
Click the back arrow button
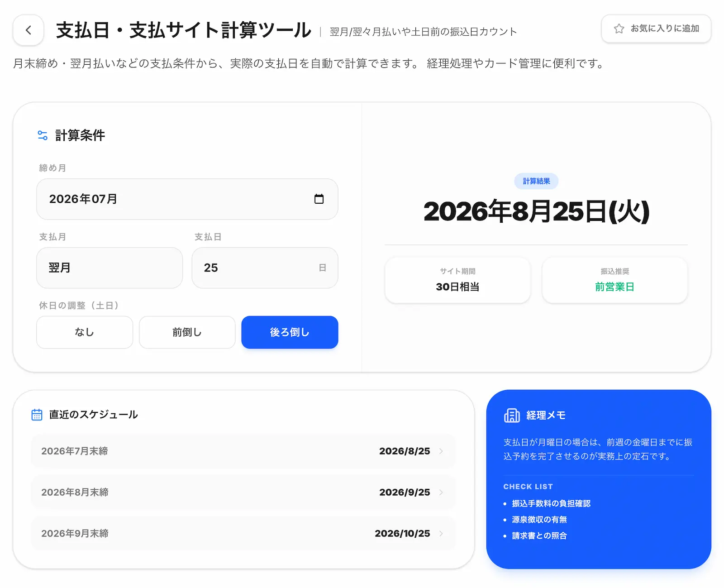(29, 30)
